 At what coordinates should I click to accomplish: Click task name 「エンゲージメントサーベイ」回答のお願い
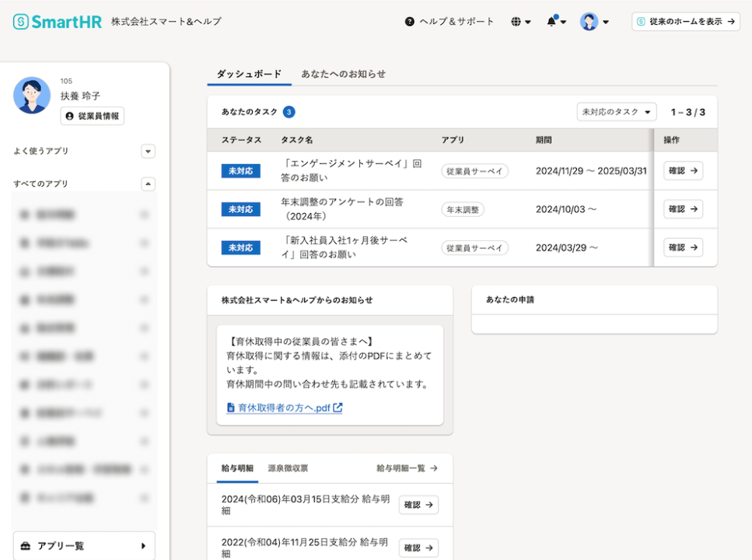pos(351,170)
